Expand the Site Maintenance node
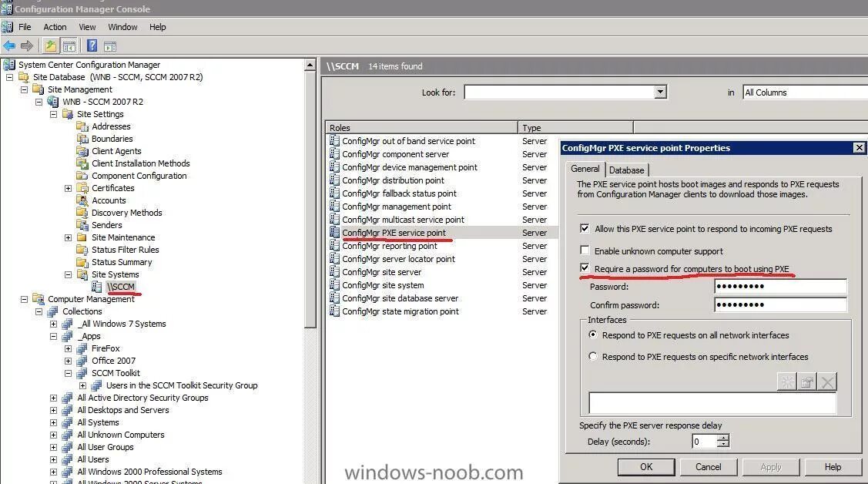 click(x=68, y=237)
